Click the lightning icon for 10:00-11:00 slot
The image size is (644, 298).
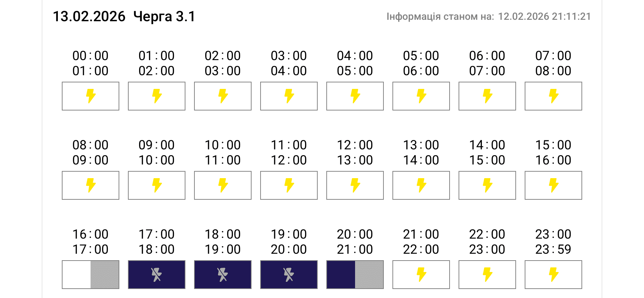click(x=223, y=185)
